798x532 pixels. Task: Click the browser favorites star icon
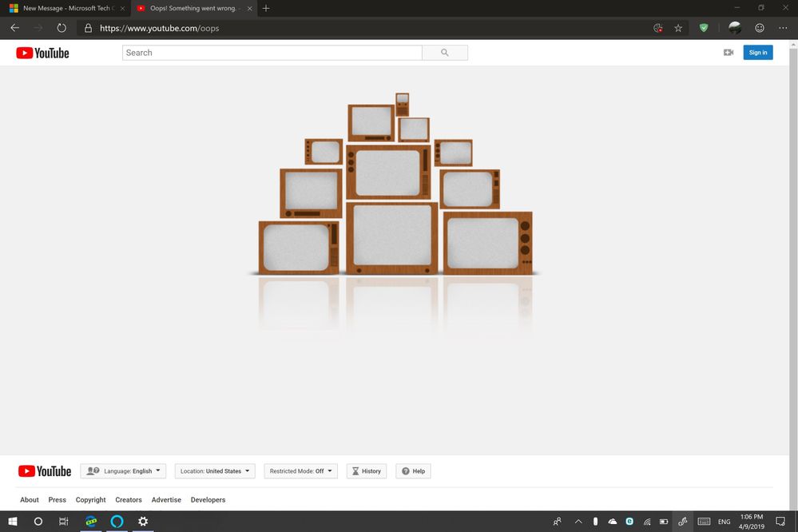point(677,27)
